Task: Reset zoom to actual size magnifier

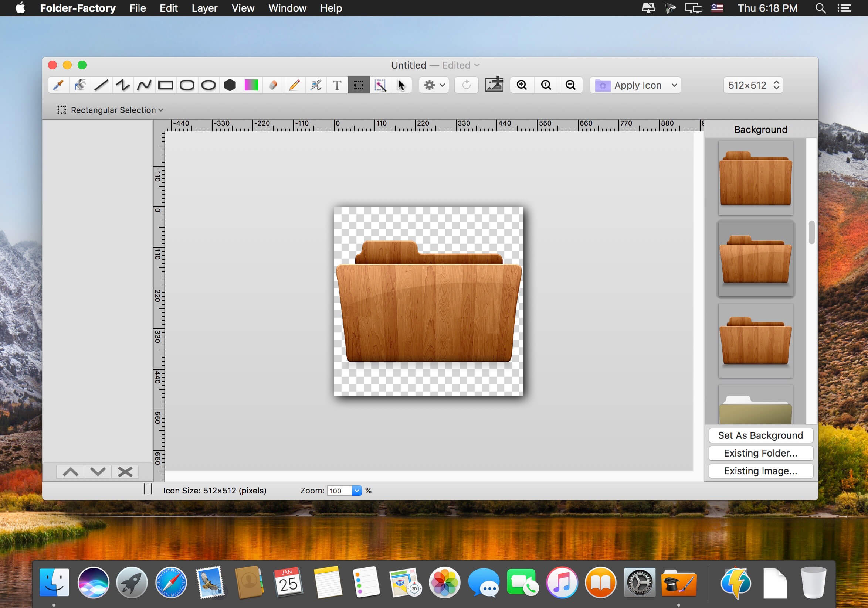Action: pos(546,85)
